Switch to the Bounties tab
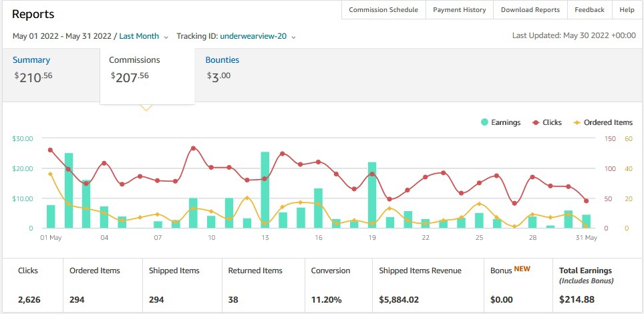The image size is (644, 314). (x=222, y=59)
